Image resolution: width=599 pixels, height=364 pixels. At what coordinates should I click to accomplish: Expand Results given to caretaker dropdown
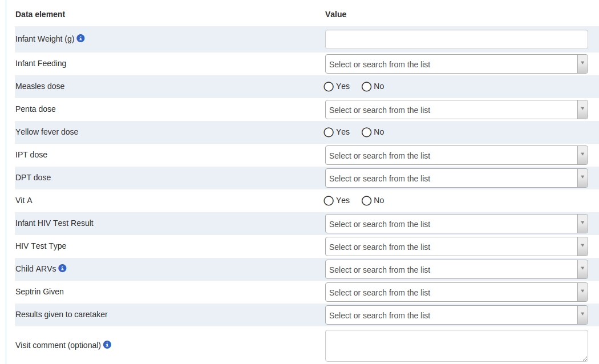click(456, 315)
